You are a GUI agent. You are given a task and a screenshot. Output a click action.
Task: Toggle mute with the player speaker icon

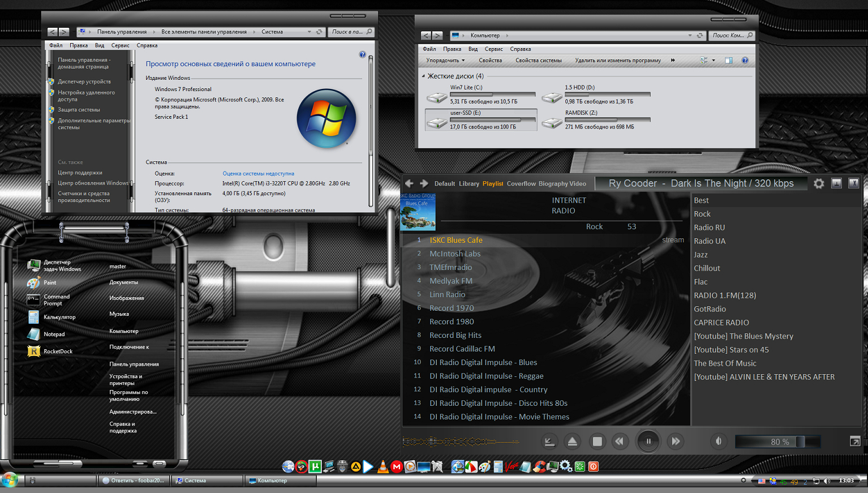coord(719,441)
